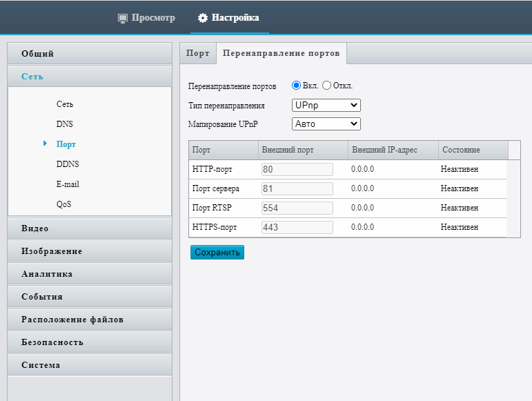Click 0.0.0.0 address in Порт RTSP row
The width and height of the screenshot is (532, 401).
tap(362, 208)
